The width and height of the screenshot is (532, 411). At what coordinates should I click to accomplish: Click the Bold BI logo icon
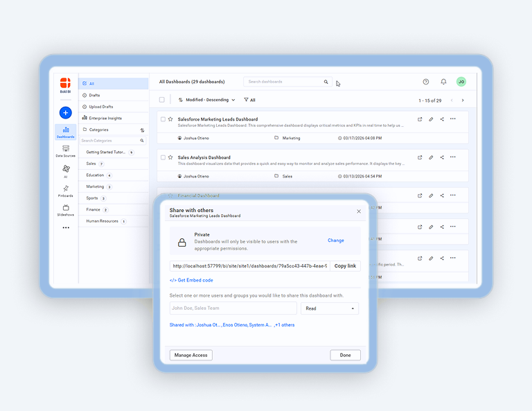(x=66, y=82)
